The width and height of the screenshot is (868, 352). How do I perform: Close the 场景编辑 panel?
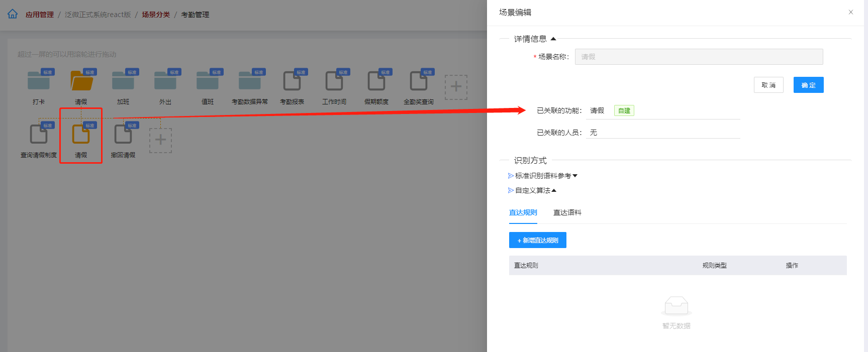[851, 12]
